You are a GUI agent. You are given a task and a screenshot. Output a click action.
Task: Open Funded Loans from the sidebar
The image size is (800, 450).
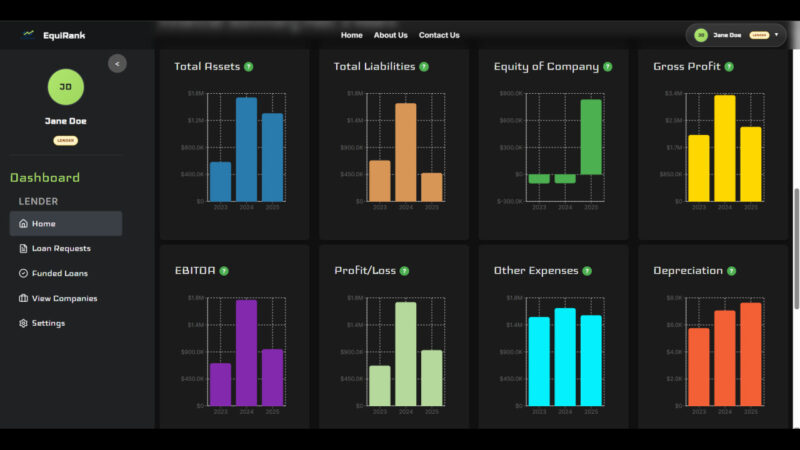59,273
